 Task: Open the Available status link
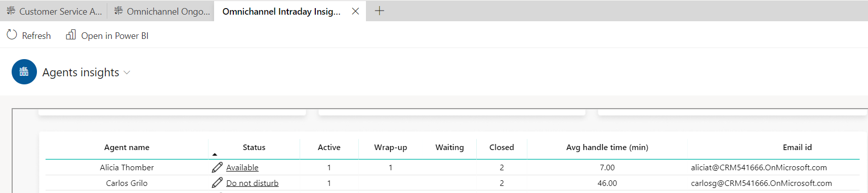242,167
